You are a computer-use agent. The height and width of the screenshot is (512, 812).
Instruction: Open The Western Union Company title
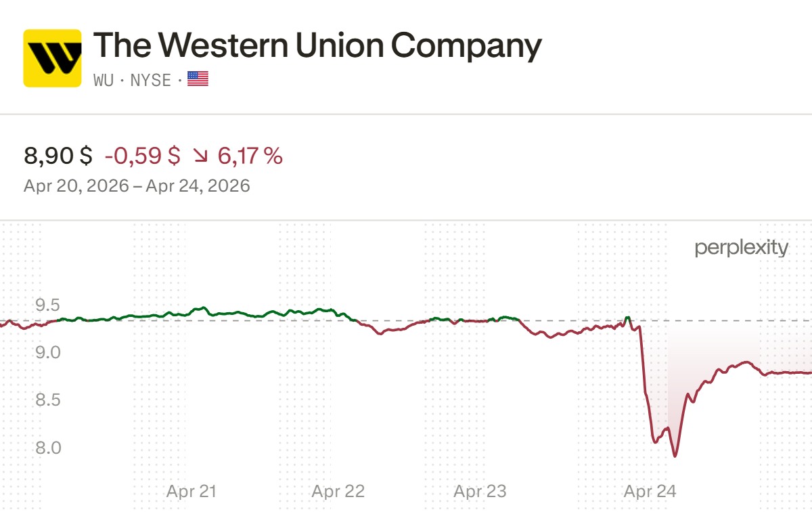(x=317, y=46)
